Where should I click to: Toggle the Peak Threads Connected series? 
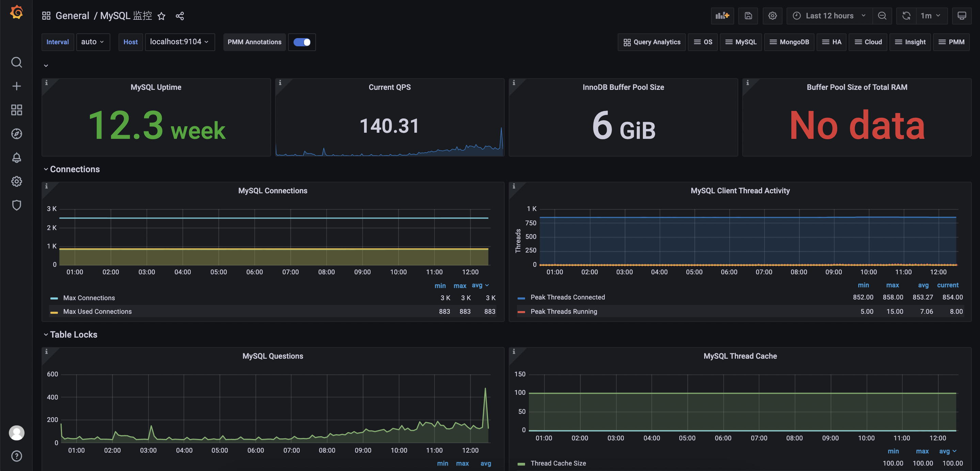tap(567, 297)
